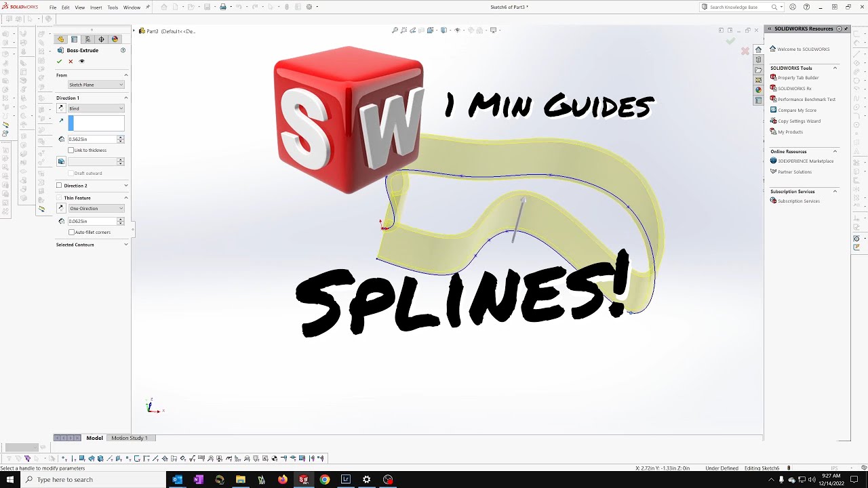Switch to the DisplayManager tab
This screenshot has height=488, width=868.
coord(115,39)
